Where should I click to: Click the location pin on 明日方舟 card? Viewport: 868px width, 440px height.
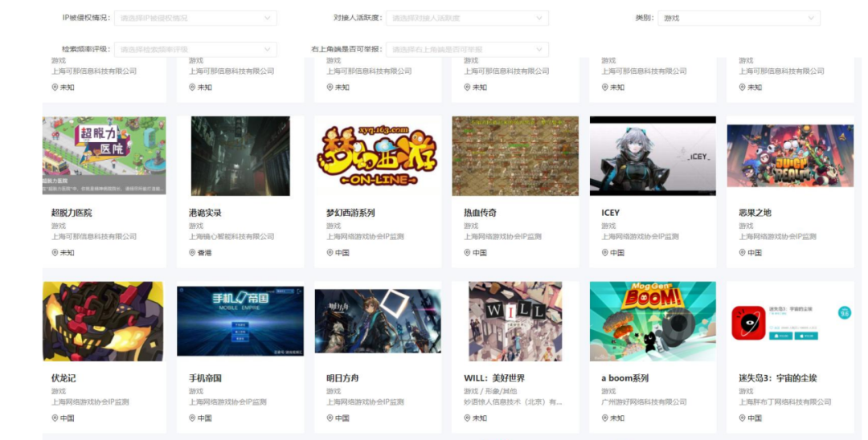pyautogui.click(x=330, y=418)
